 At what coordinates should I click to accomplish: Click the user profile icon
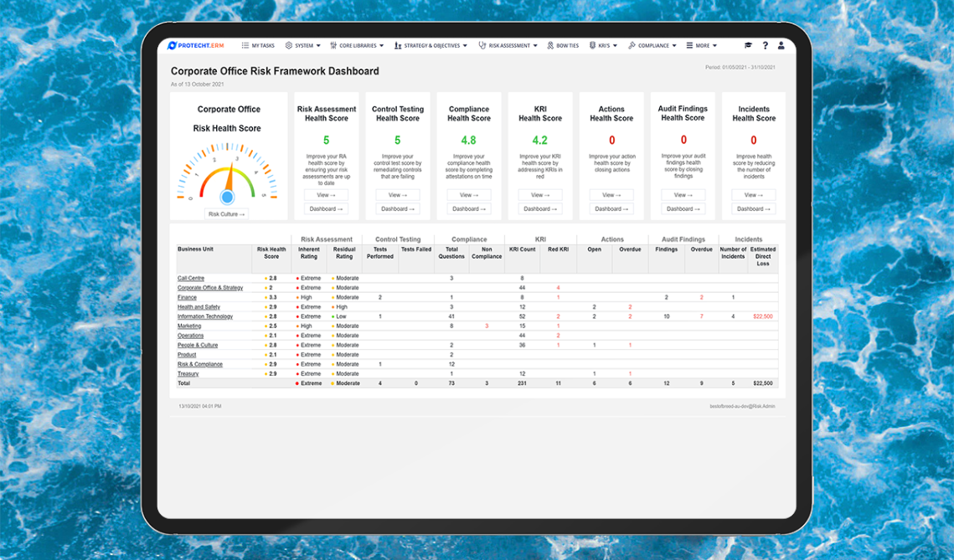tap(781, 46)
